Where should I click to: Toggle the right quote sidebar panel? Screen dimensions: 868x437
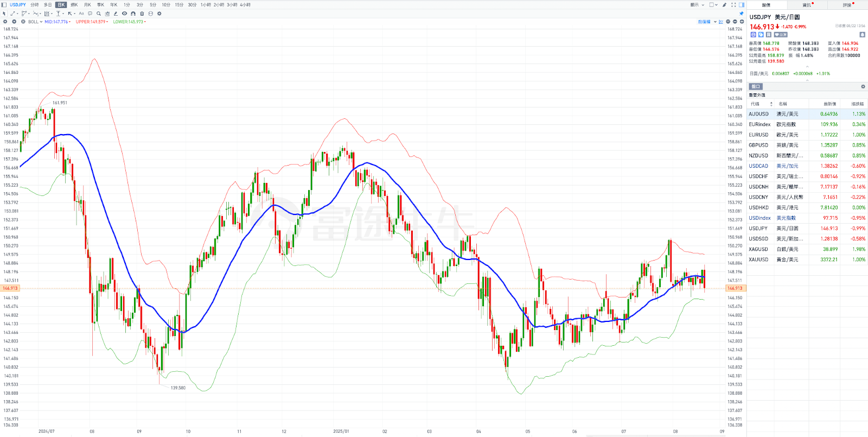(742, 5)
